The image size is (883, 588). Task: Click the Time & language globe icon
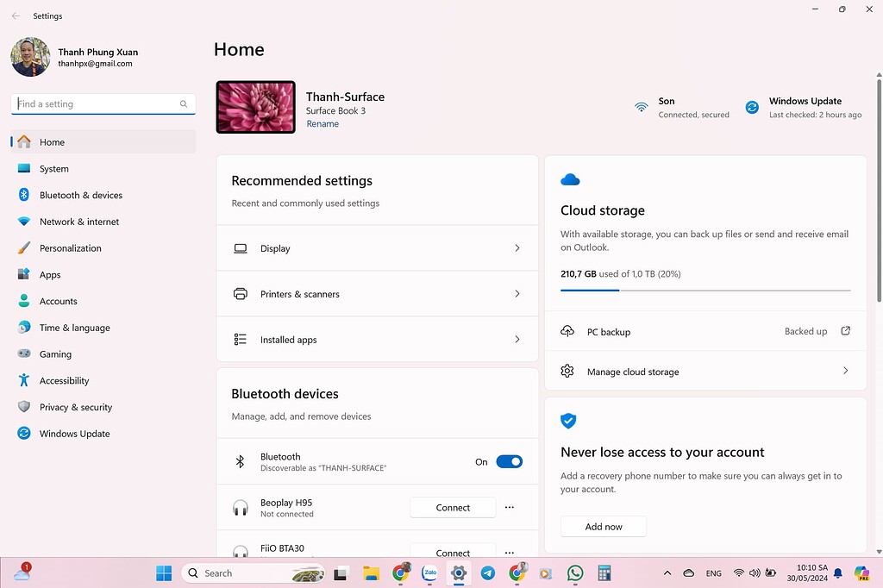pos(23,328)
